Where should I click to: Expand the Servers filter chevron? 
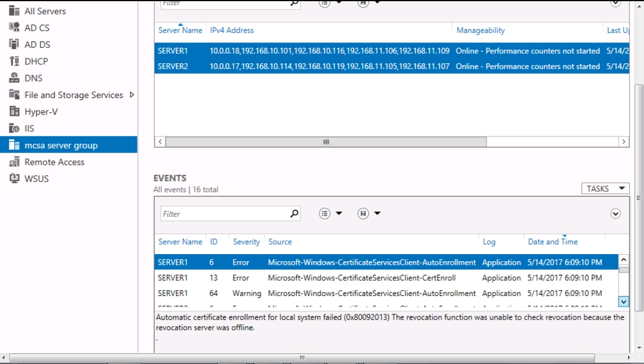coord(615,3)
